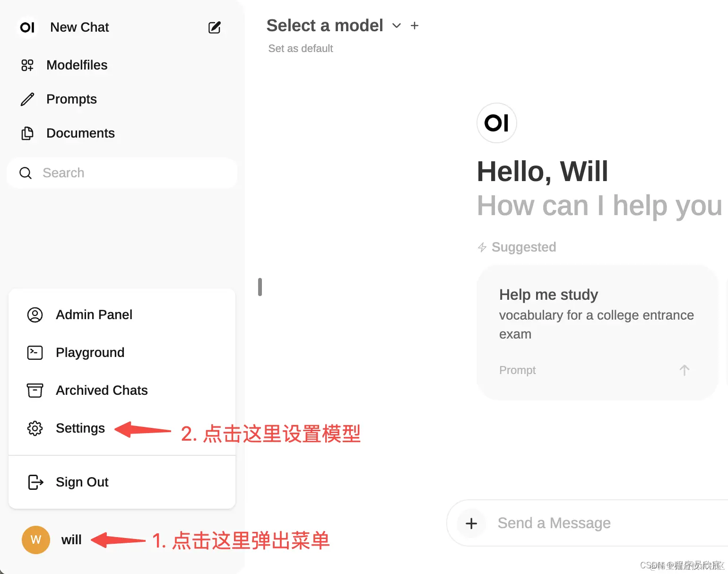Click the magnifier icon in search box
The image size is (728, 574).
(26, 173)
